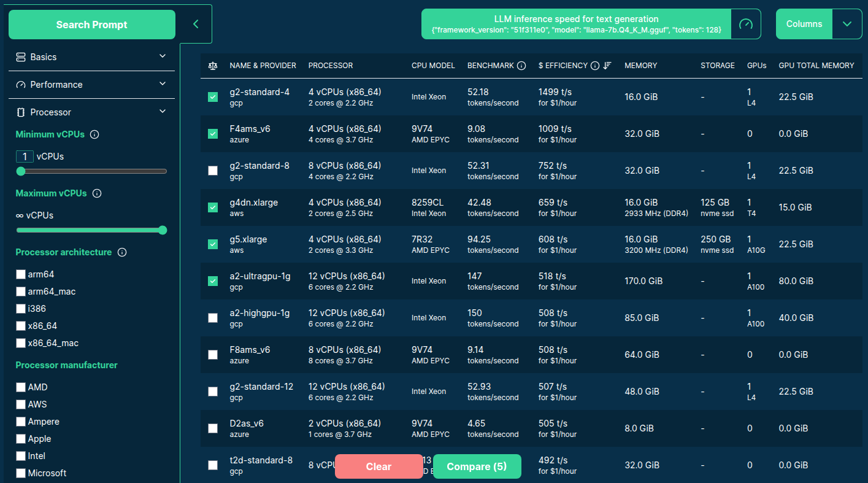
Task: Click the red Clear button
Action: [x=378, y=466]
